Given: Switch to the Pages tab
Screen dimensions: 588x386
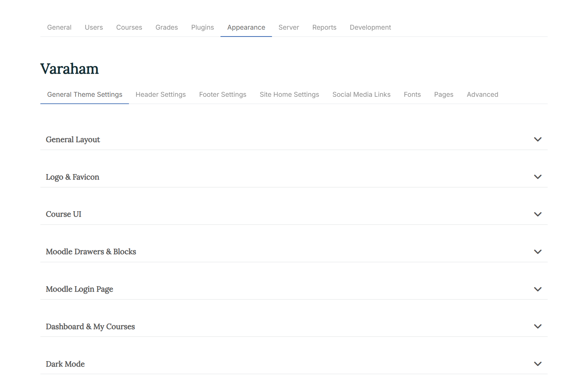Looking at the screenshot, I should 443,94.
